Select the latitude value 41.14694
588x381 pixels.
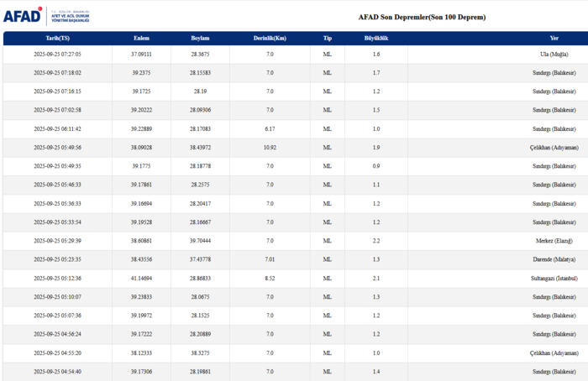click(141, 278)
